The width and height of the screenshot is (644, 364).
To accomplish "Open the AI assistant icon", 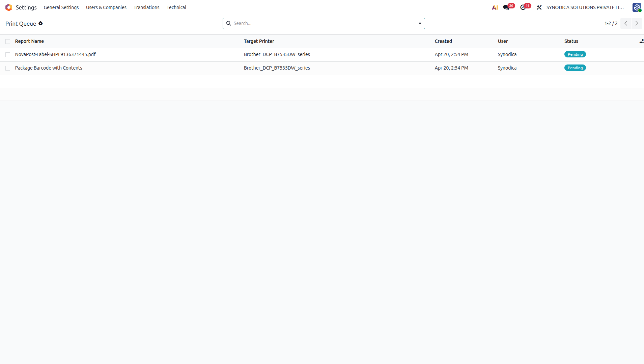I will (495, 7).
